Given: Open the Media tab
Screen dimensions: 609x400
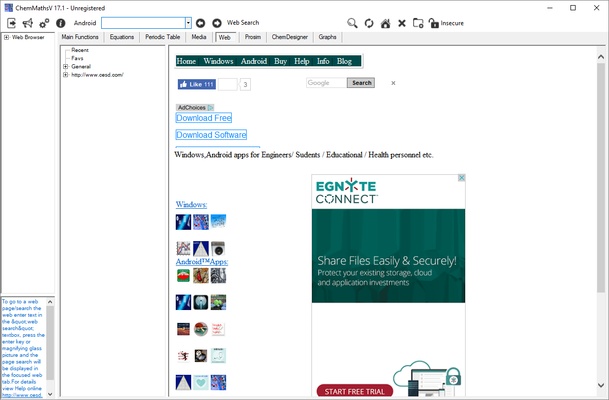Looking at the screenshot, I should pos(199,37).
